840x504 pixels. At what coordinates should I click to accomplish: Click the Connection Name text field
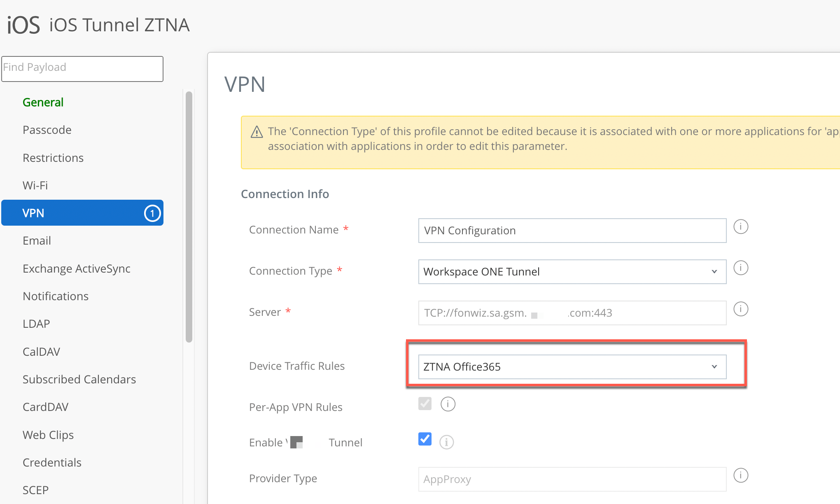point(572,231)
